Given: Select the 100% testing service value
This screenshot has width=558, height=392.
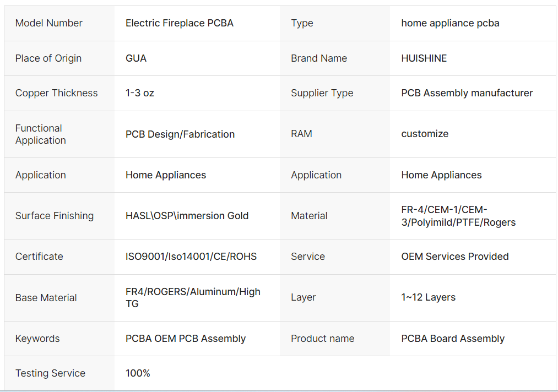Looking at the screenshot, I should pyautogui.click(x=138, y=373).
